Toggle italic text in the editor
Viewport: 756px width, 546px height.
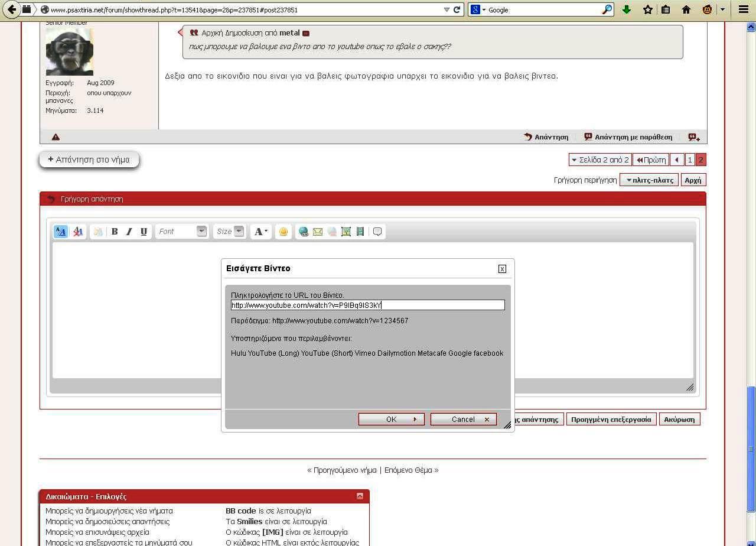(129, 232)
